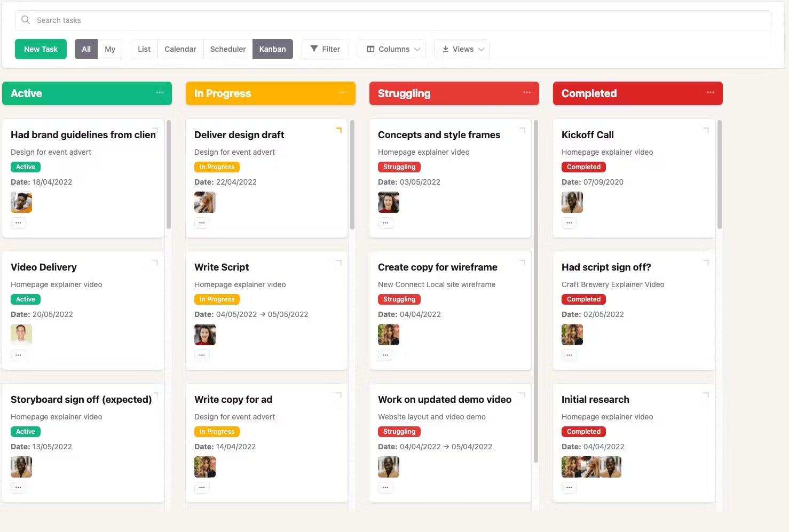Click assignee avatar on Video Delivery card

pos(21,335)
